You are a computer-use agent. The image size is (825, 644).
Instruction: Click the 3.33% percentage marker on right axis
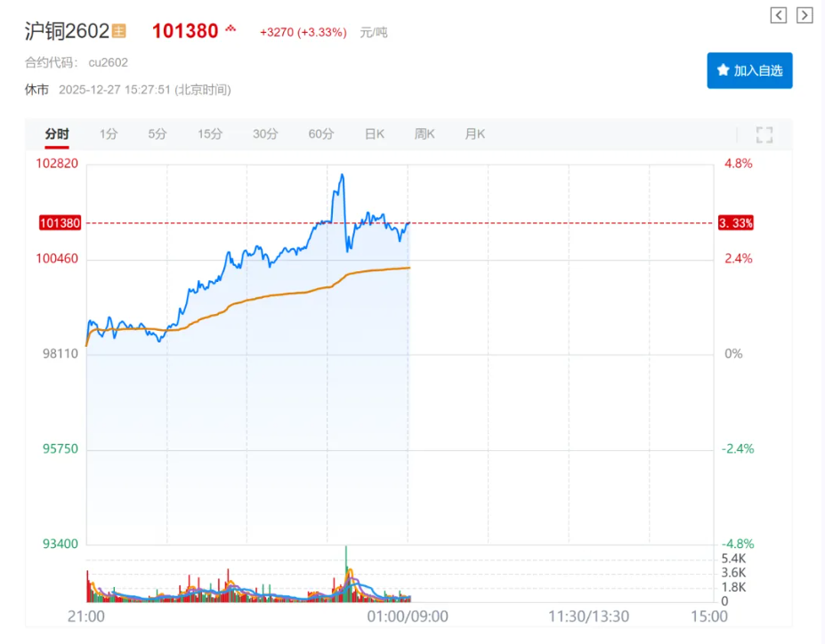(736, 223)
